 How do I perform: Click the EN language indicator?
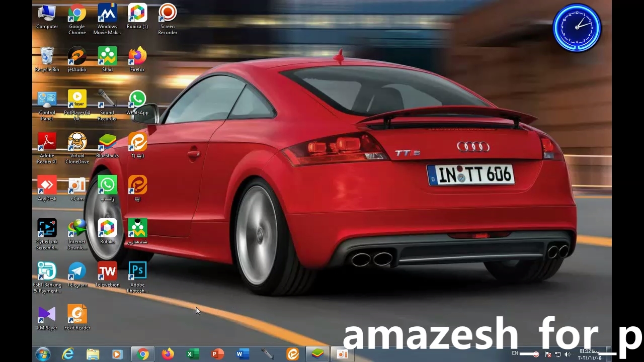point(515,353)
